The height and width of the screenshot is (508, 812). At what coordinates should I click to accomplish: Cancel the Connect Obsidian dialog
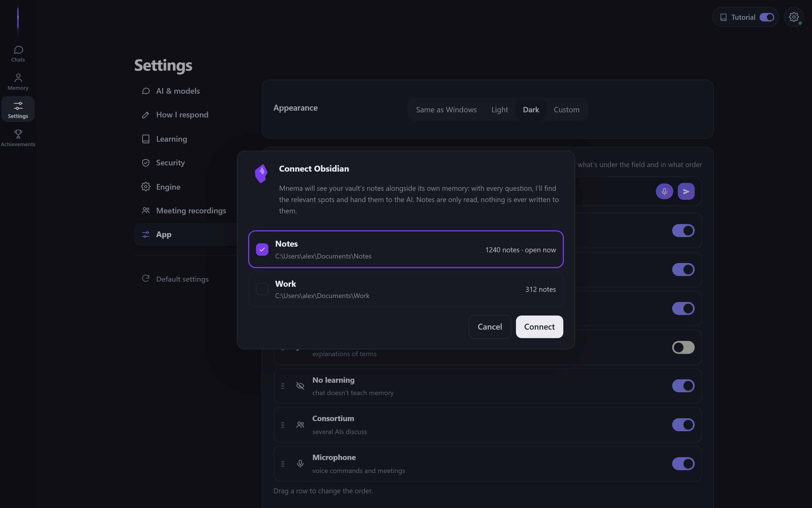coord(489,327)
